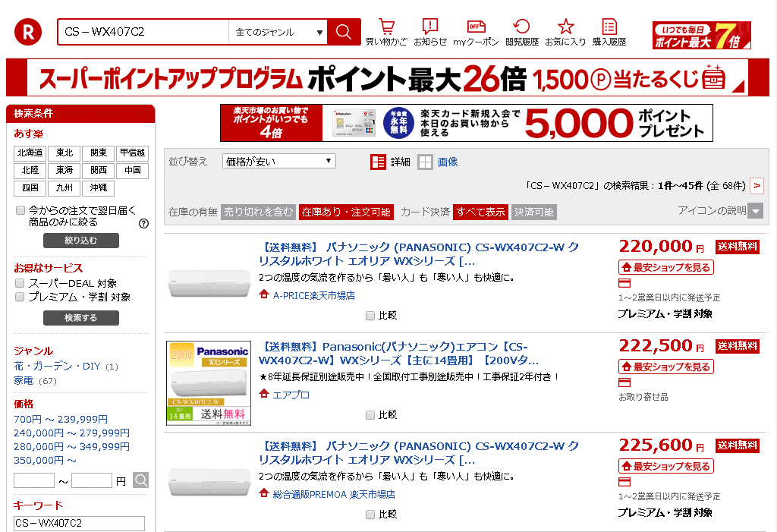Open product thumbnail for 225,600円 air conditioner
777x532 pixels.
tap(209, 483)
